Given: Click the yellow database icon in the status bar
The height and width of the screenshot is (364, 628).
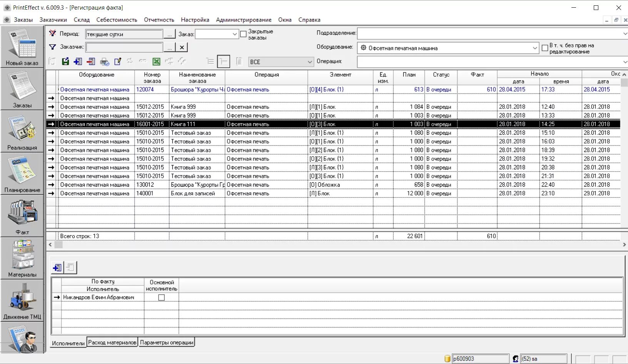Looking at the screenshot, I should click(x=447, y=359).
